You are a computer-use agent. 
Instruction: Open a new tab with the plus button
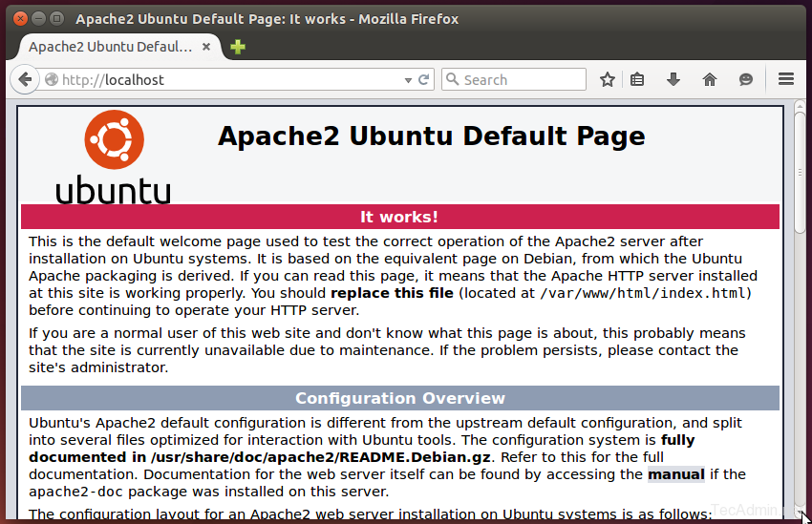pyautogui.click(x=238, y=47)
